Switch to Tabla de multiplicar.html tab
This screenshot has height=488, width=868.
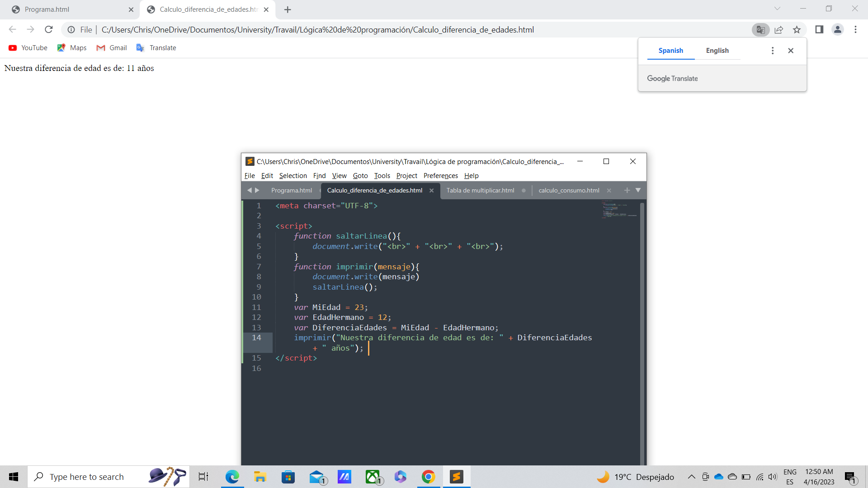(481, 190)
